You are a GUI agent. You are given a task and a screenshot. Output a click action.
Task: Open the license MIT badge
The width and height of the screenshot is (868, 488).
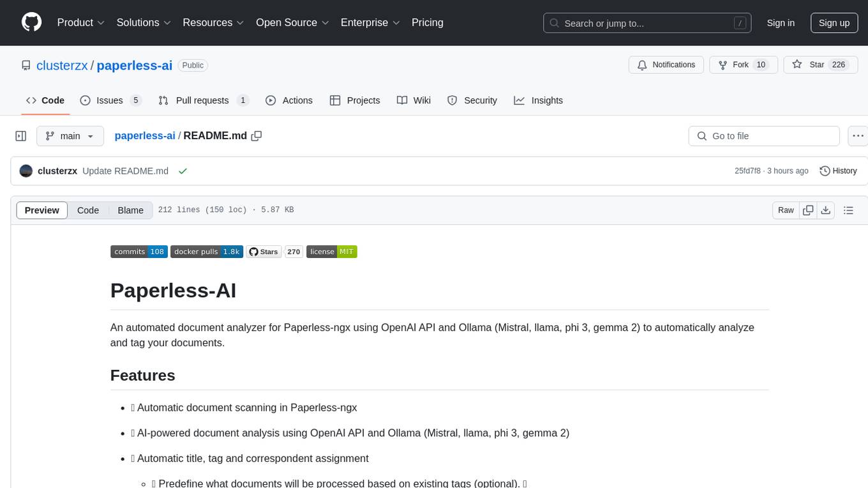pos(332,252)
